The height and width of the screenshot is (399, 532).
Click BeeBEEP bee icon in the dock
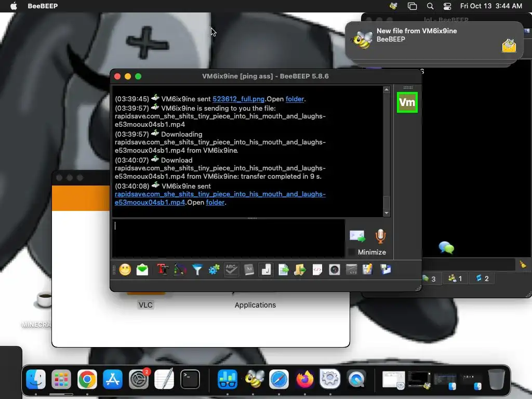tap(253, 379)
